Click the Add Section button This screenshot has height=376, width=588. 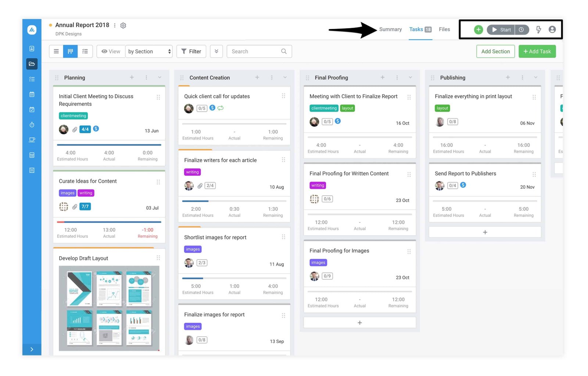[495, 51]
